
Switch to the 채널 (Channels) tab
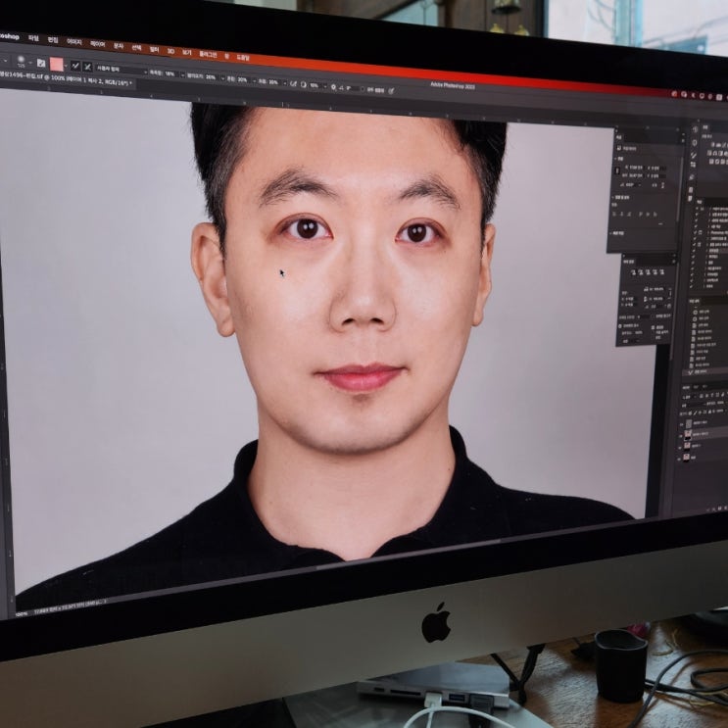[696, 387]
